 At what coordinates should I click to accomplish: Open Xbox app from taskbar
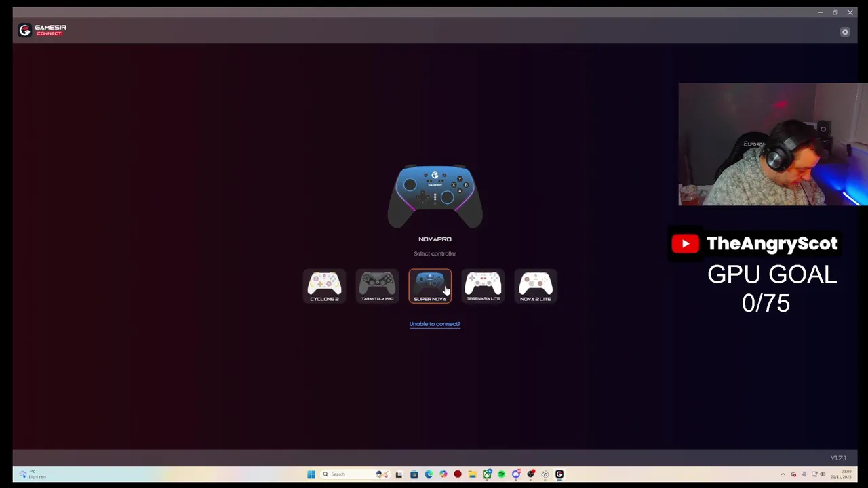point(487,474)
